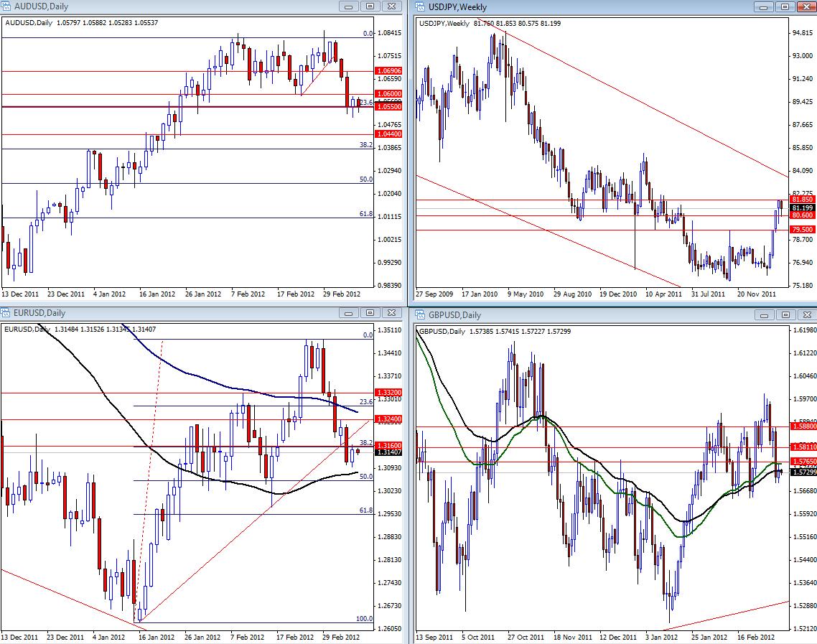817x644 pixels.
Task: Click the AUDUSD chart window icon
Action: pyautogui.click(x=6, y=6)
